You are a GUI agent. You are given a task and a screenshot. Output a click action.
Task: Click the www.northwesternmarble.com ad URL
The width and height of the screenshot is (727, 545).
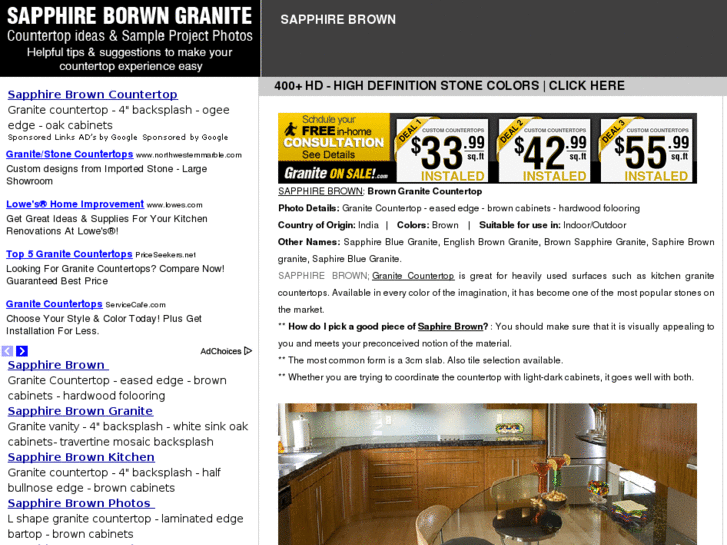(x=189, y=155)
